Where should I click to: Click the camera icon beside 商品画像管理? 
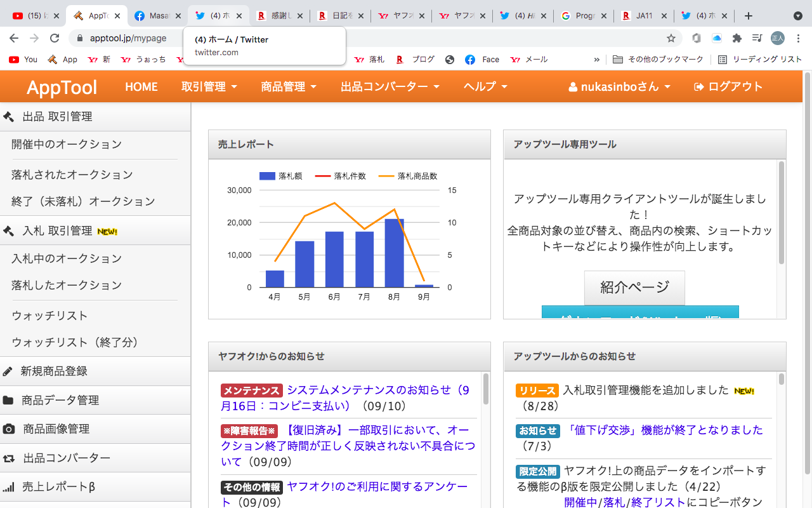pyautogui.click(x=9, y=429)
